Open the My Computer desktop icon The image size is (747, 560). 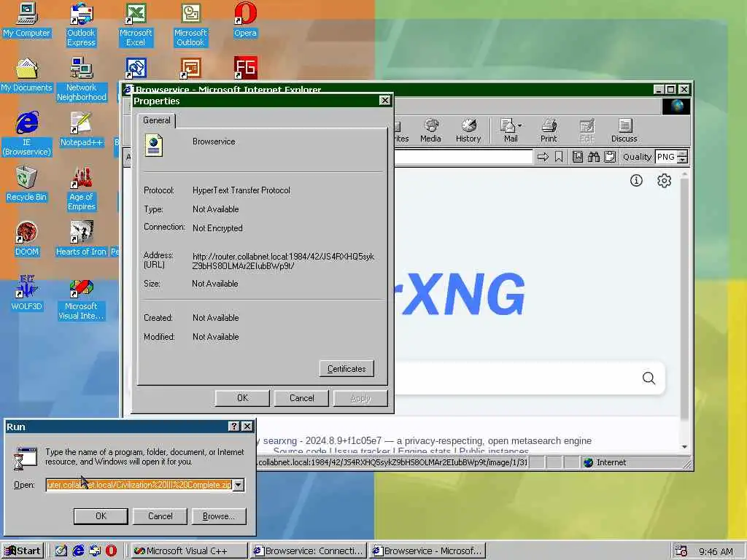click(x=27, y=20)
